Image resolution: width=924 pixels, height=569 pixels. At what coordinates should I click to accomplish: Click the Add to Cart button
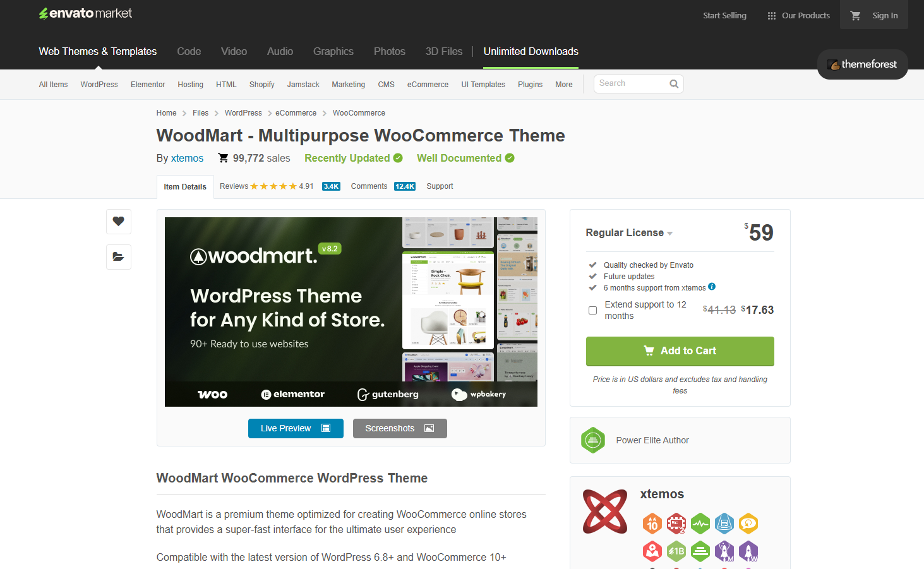(680, 350)
